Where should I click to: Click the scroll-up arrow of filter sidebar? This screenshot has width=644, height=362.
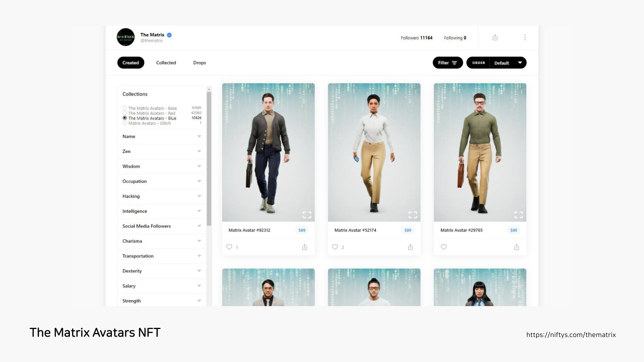[209, 89]
